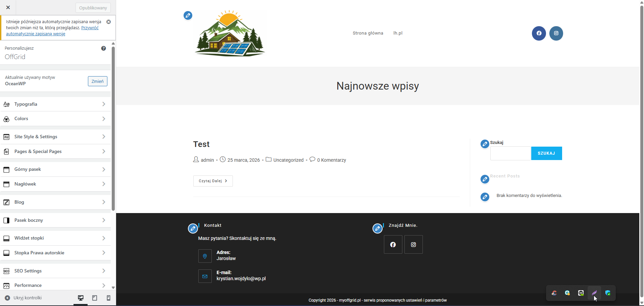The image size is (644, 306).
Task: Open the Facebook icon in the header
Action: (539, 33)
